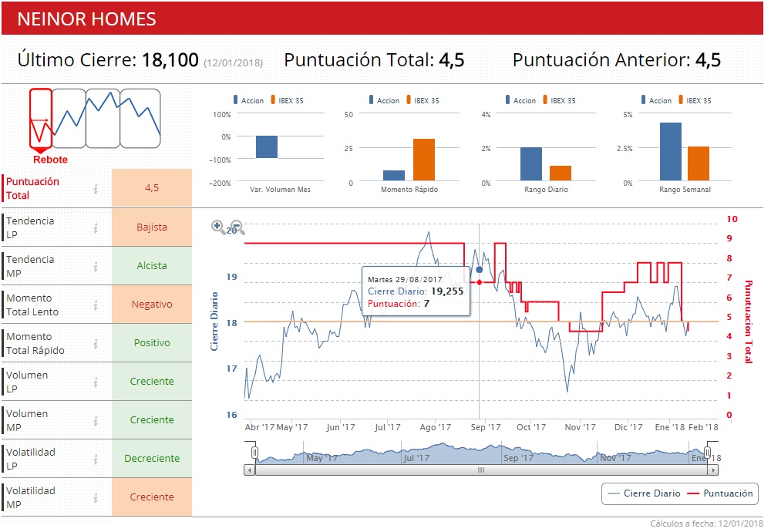Viewport: 771px width, 532px height.
Task: Open info icon for Volumen MP row
Action: coord(96,420)
